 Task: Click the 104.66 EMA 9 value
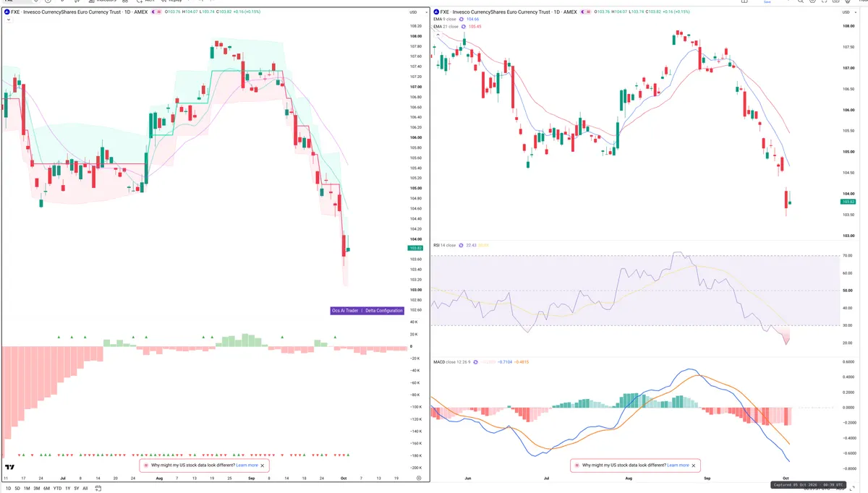474,20
